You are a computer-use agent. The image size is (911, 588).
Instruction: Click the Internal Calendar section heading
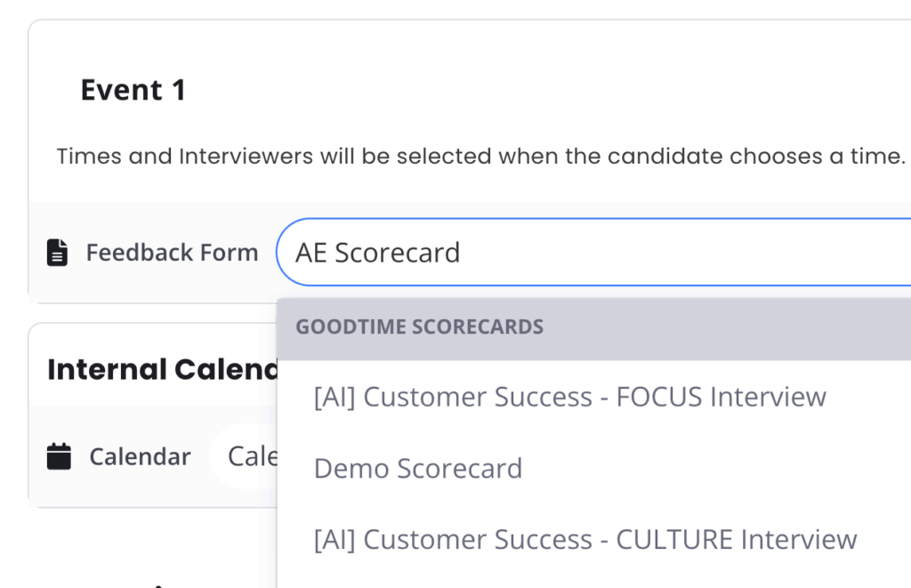(x=162, y=369)
